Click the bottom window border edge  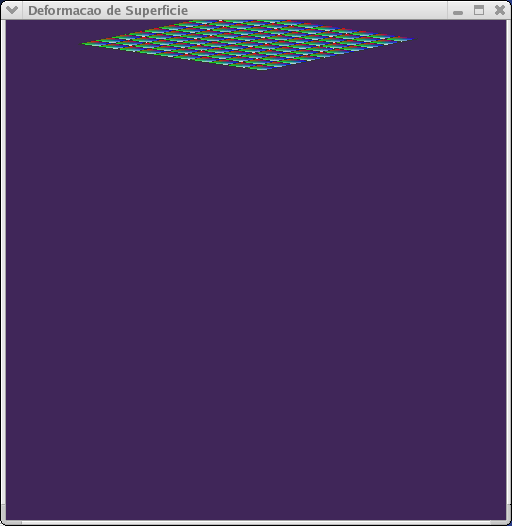point(256,523)
